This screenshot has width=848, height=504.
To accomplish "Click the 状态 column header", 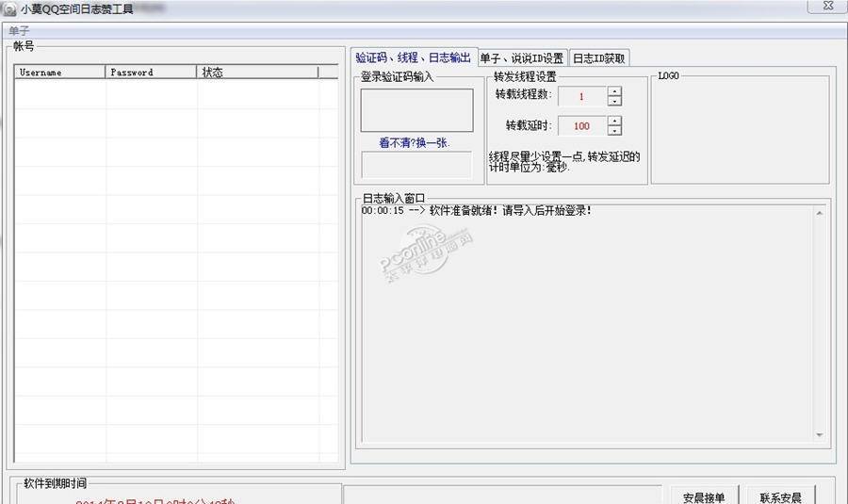I will pyautogui.click(x=257, y=72).
